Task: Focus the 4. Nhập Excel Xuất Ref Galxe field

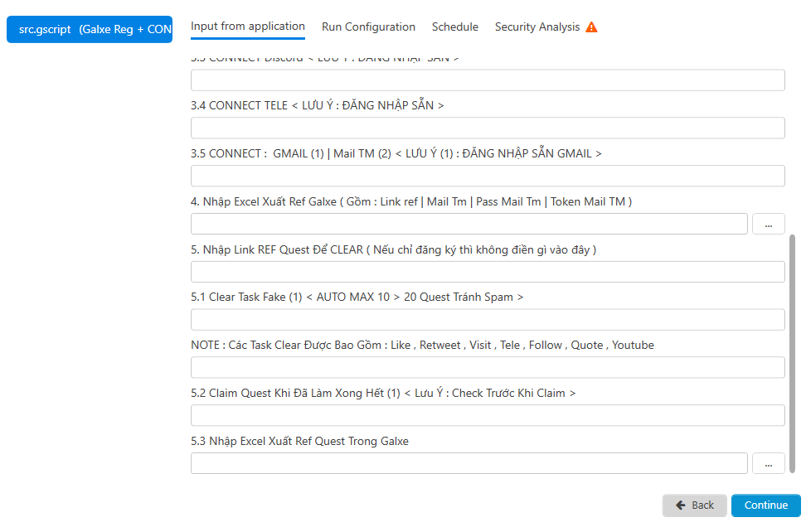Action: (469, 224)
